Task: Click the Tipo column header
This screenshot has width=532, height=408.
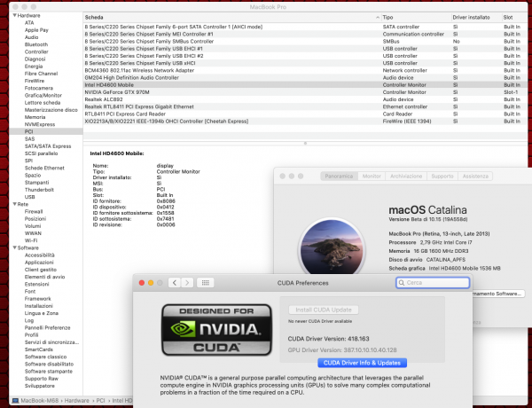Action: [x=415, y=18]
